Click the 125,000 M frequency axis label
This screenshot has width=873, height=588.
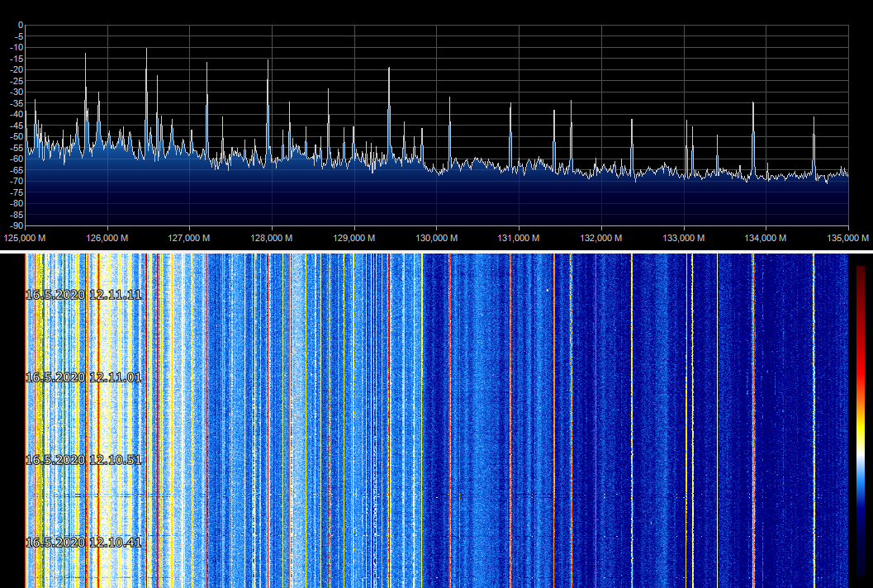(25, 238)
